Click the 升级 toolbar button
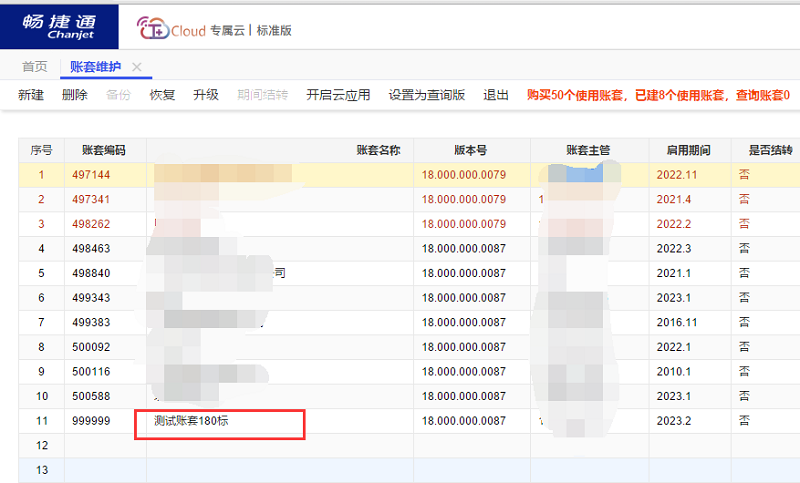800x483 pixels. [206, 95]
